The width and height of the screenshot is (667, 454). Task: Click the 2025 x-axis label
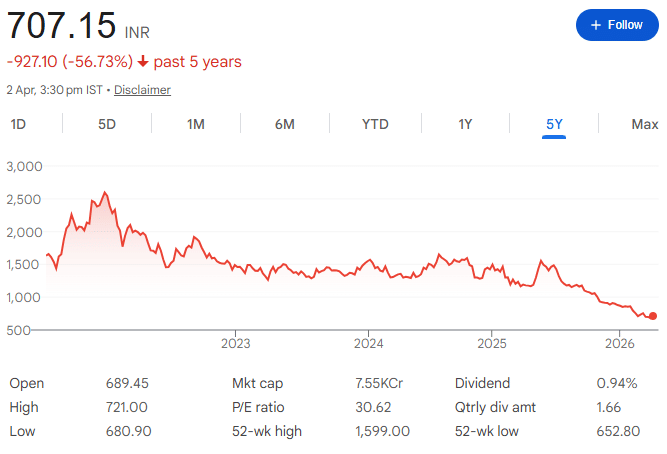click(x=492, y=343)
